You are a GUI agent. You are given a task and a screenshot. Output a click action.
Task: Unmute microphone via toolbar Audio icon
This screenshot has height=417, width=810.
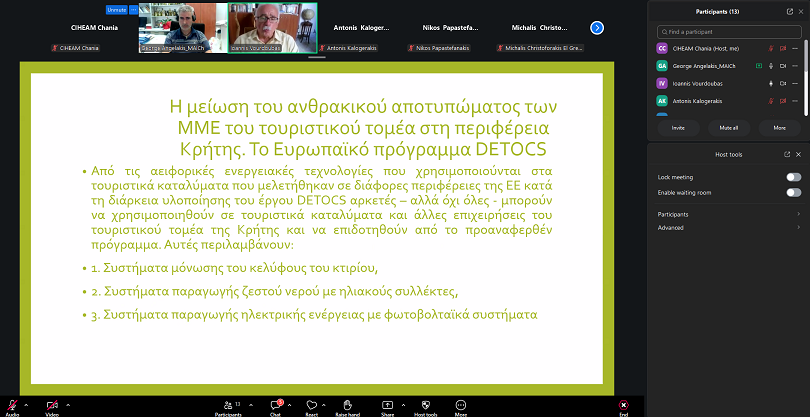[12, 405]
